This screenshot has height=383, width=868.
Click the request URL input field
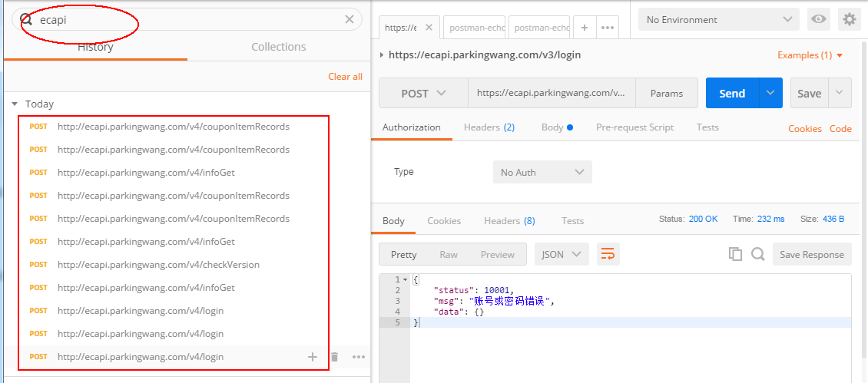(x=552, y=93)
